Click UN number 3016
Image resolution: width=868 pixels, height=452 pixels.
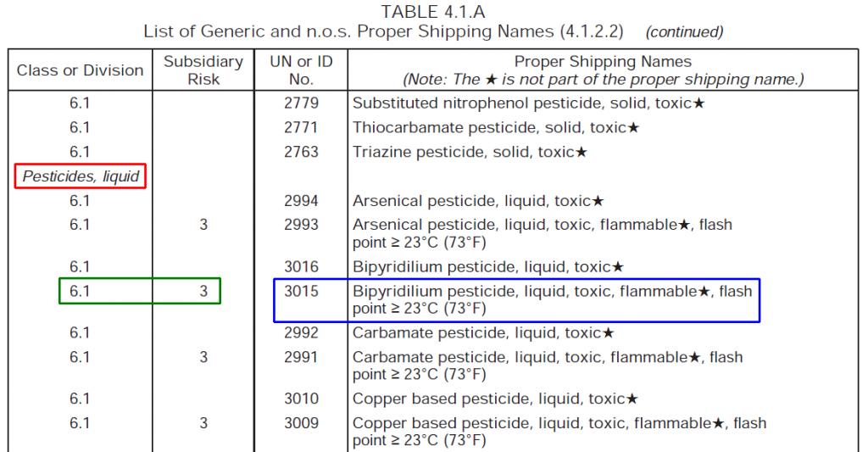[301, 267]
